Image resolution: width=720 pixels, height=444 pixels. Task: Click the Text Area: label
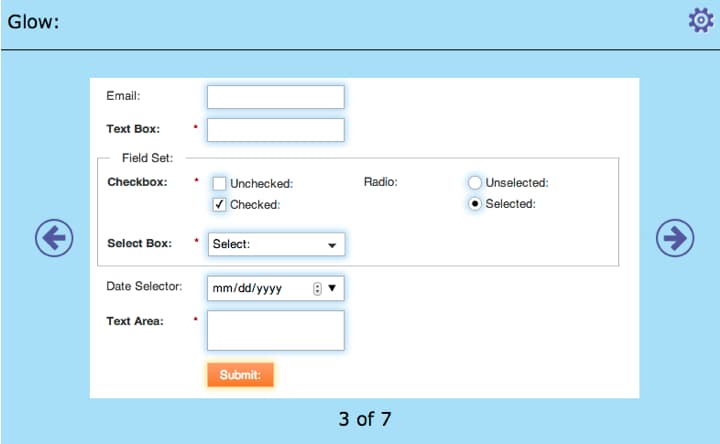(x=135, y=321)
